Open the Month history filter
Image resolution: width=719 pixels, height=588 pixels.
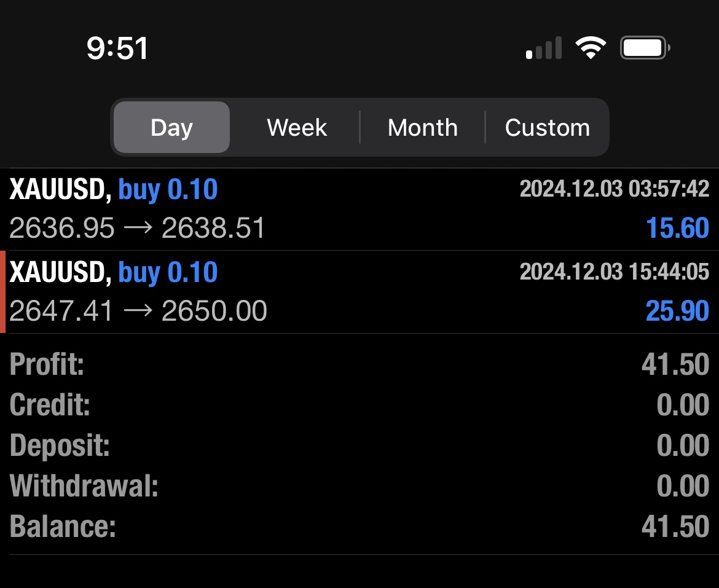(422, 127)
